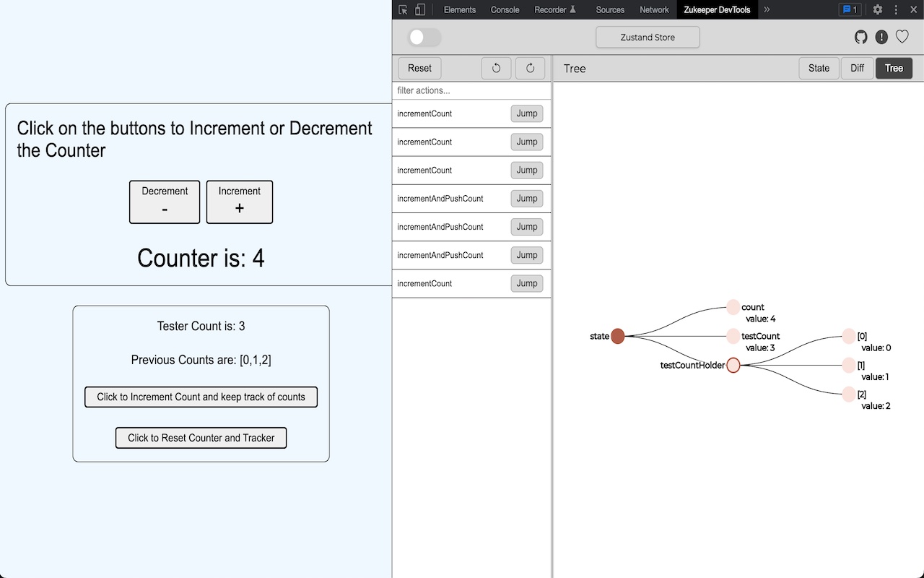Image resolution: width=924 pixels, height=578 pixels.
Task: Open DevTools settings gear
Action: point(877,9)
